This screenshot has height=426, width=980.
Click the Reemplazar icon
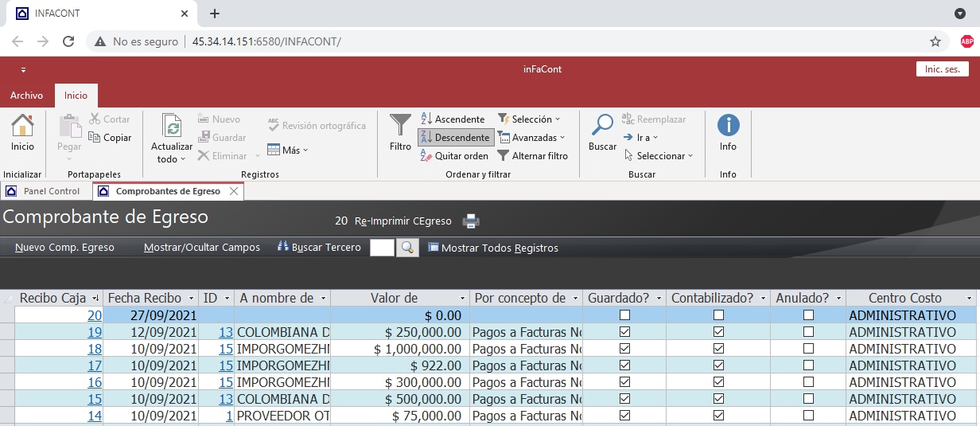point(628,119)
